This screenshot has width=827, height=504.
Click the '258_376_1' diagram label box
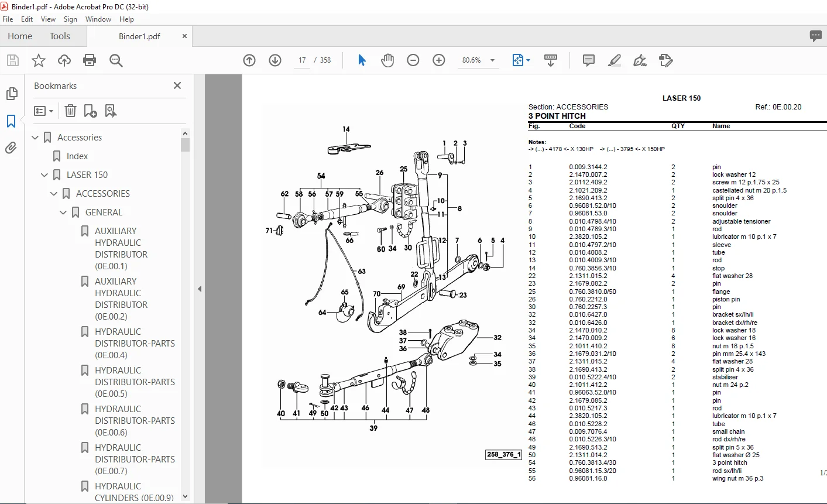pos(503,454)
